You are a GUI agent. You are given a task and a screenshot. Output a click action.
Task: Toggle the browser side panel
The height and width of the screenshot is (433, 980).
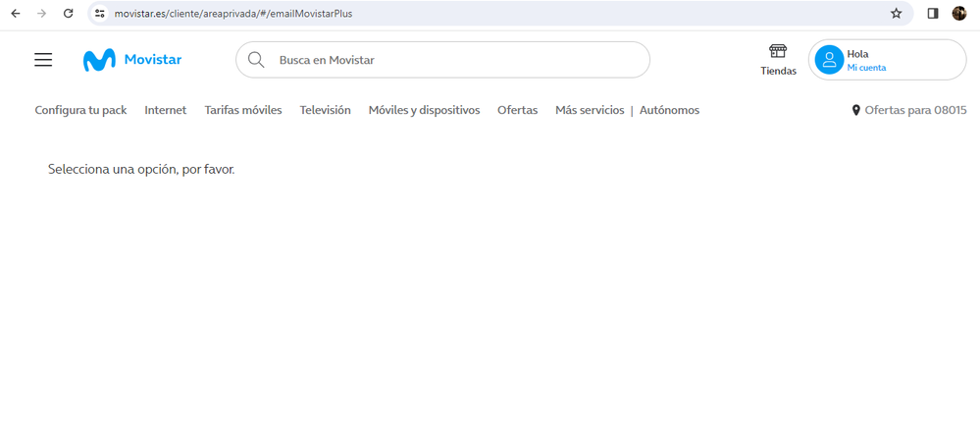pyautogui.click(x=933, y=14)
